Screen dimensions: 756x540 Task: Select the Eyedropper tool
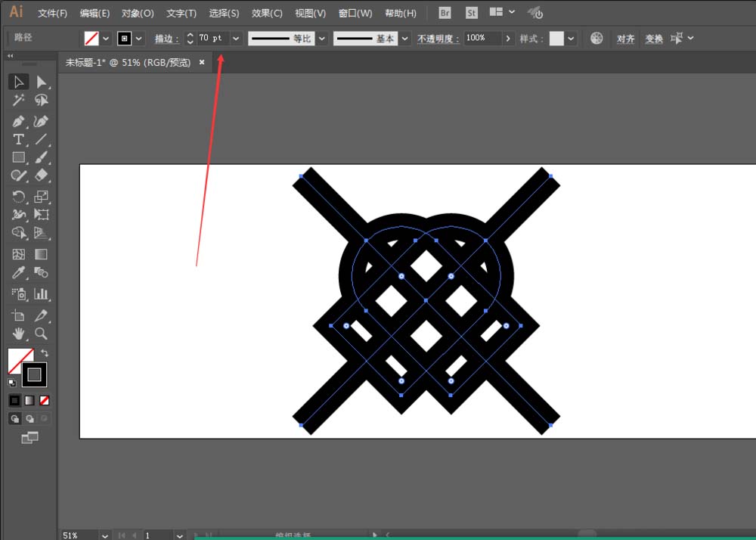click(18, 272)
